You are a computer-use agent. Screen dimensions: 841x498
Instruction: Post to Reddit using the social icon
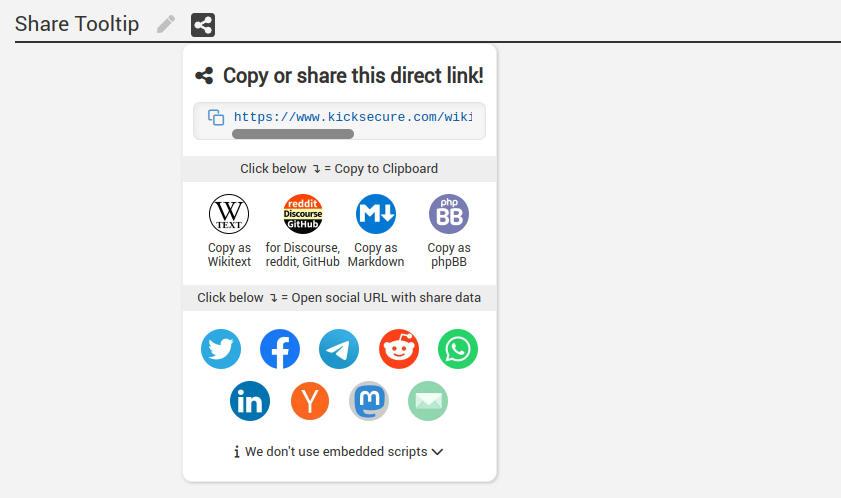[x=399, y=349]
